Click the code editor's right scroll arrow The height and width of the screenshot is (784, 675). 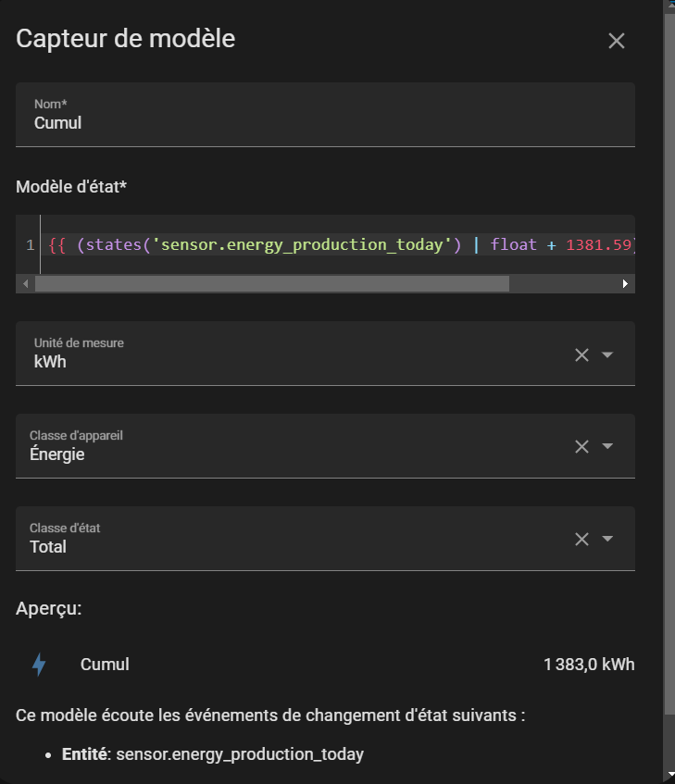pyautogui.click(x=626, y=284)
